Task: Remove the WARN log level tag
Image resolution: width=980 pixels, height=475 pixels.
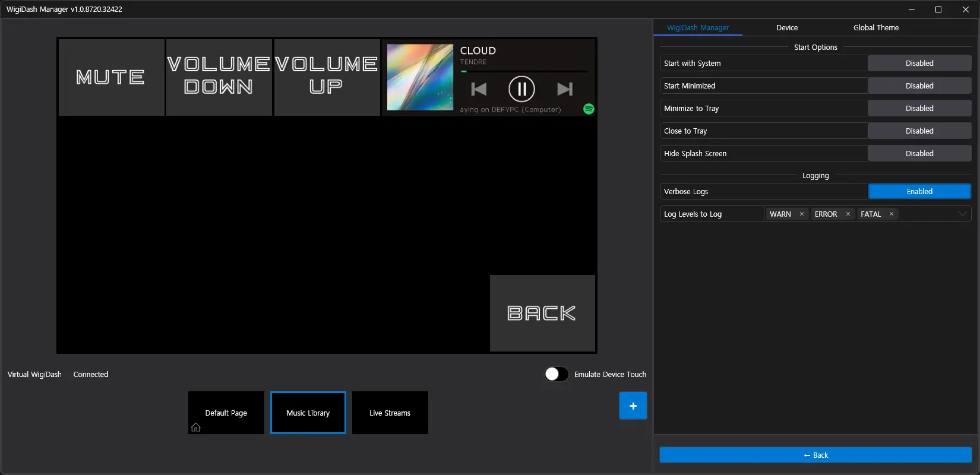Action: click(x=802, y=214)
